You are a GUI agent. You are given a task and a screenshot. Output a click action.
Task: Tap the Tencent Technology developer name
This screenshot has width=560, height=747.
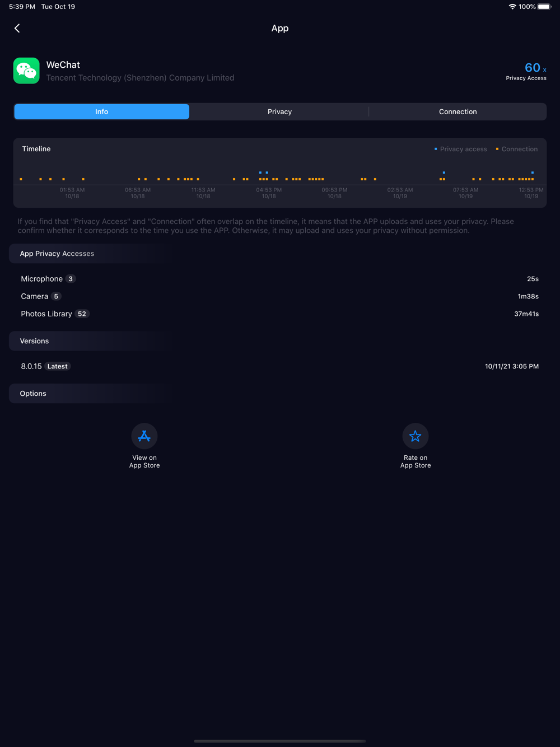140,78
